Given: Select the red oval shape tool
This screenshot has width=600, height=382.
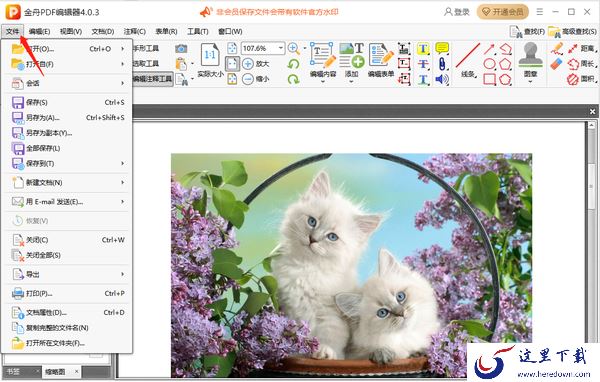Looking at the screenshot, I should coord(489,64).
